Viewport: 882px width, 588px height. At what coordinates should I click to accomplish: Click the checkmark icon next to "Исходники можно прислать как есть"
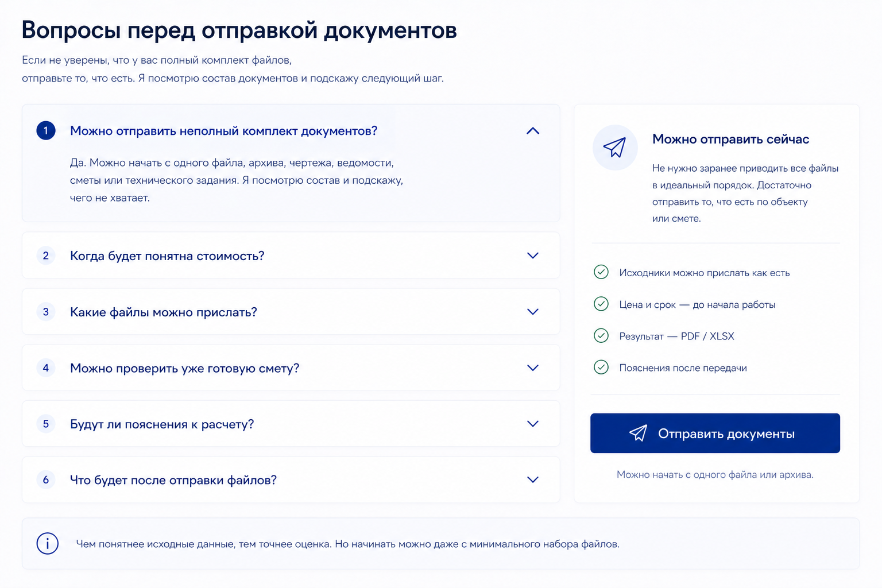click(x=601, y=272)
